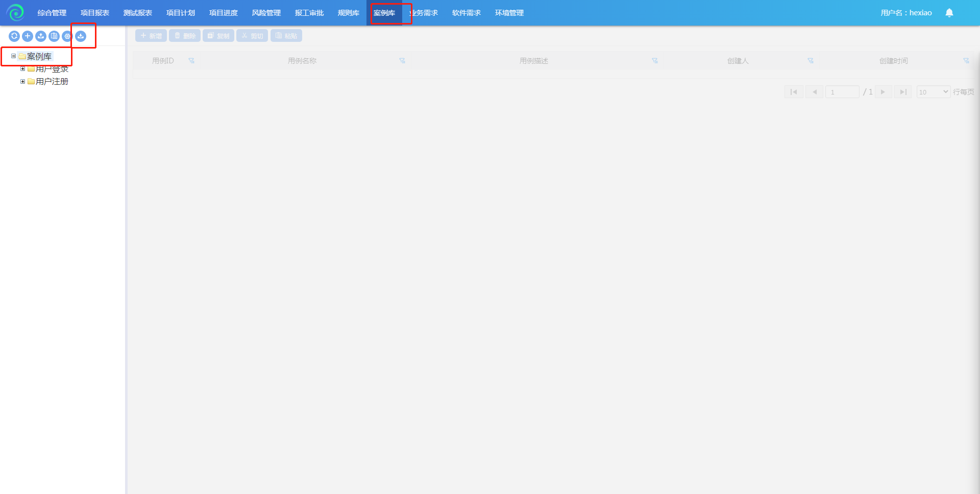Filter the 用例ID column
The width and height of the screenshot is (980, 494).
pyautogui.click(x=191, y=61)
